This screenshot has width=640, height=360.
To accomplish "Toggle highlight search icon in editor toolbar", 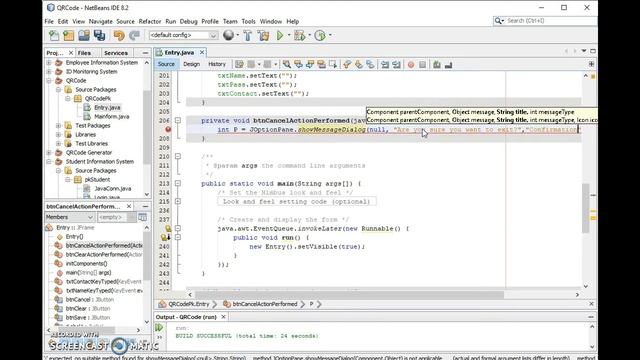I will 322,64.
